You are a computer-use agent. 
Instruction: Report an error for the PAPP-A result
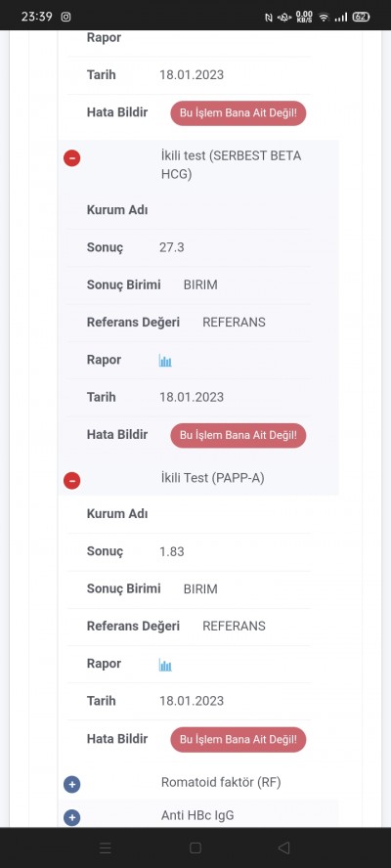239,739
